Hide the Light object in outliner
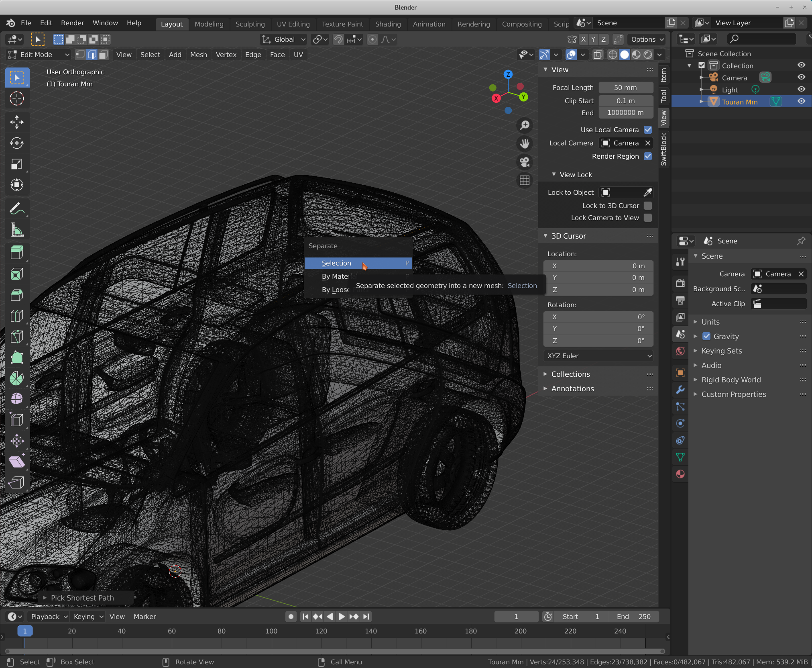Viewport: 812px width, 668px height. click(x=801, y=90)
